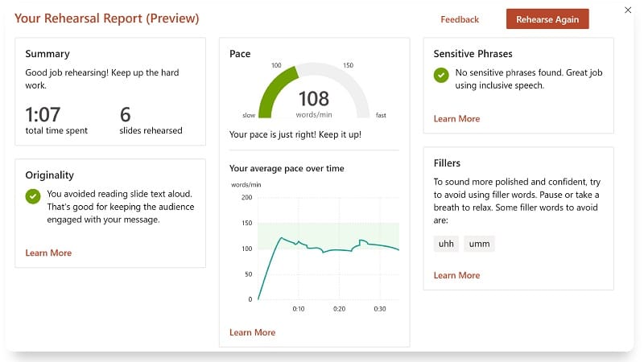Open Learn More under the pace chart

pyautogui.click(x=252, y=332)
